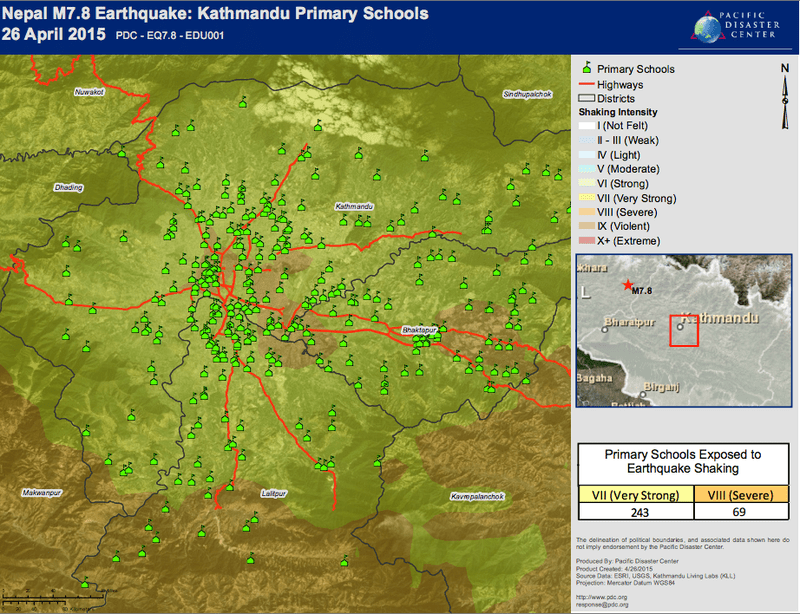The image size is (800, 614).
Task: Select the VII (Very Strong) yellow swatch
Action: [x=586, y=198]
